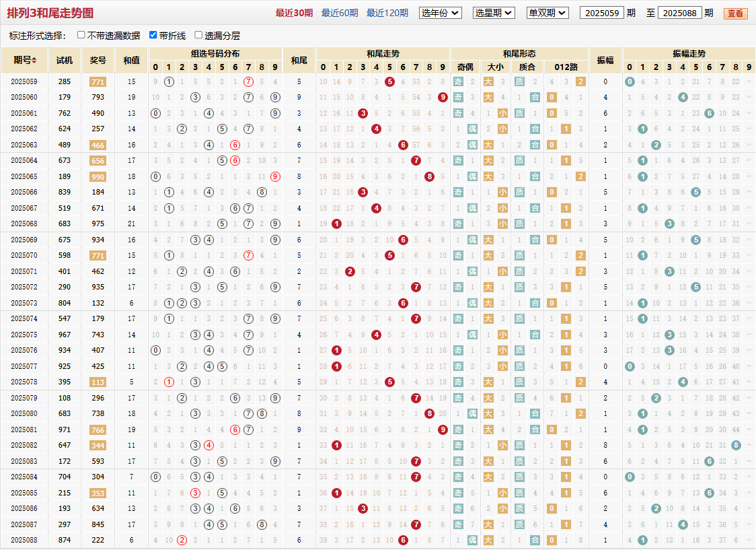Click red-circled 7 in row 2025059 distribution
The width and height of the screenshot is (756, 550).
pyautogui.click(x=248, y=81)
